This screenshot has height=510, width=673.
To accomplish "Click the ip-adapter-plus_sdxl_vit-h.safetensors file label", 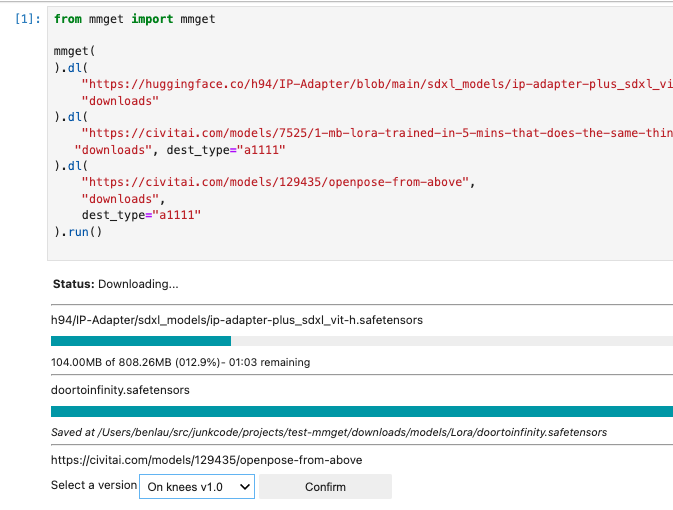I will click(x=237, y=320).
